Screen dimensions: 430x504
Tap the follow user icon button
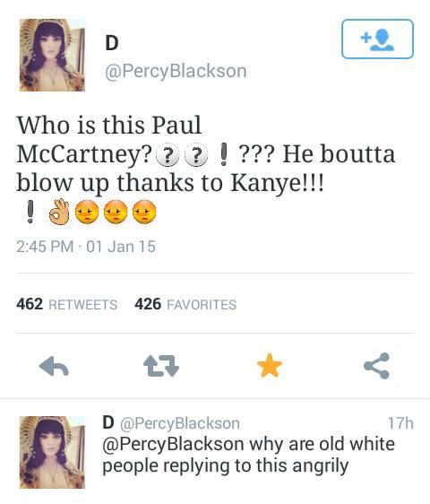coord(377,39)
